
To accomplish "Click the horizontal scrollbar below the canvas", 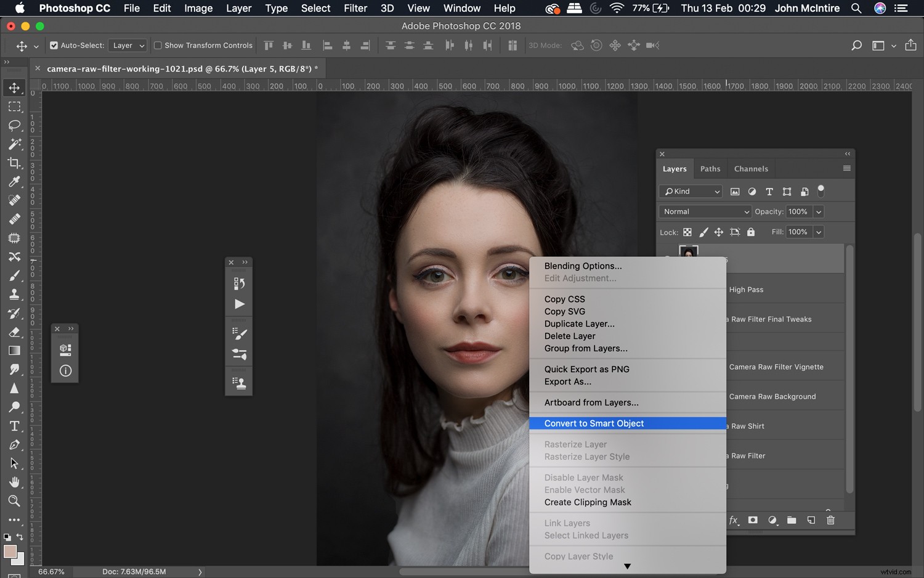I will tap(462, 571).
